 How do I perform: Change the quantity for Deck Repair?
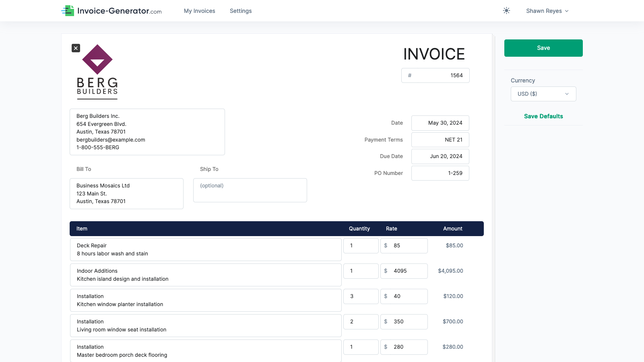tap(361, 245)
